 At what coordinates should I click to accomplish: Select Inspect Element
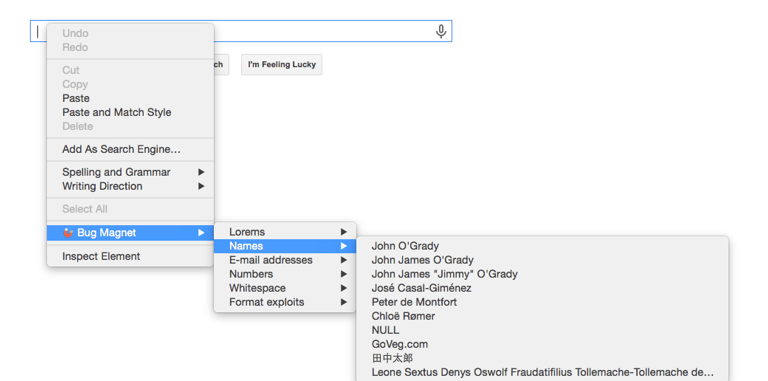[130, 256]
